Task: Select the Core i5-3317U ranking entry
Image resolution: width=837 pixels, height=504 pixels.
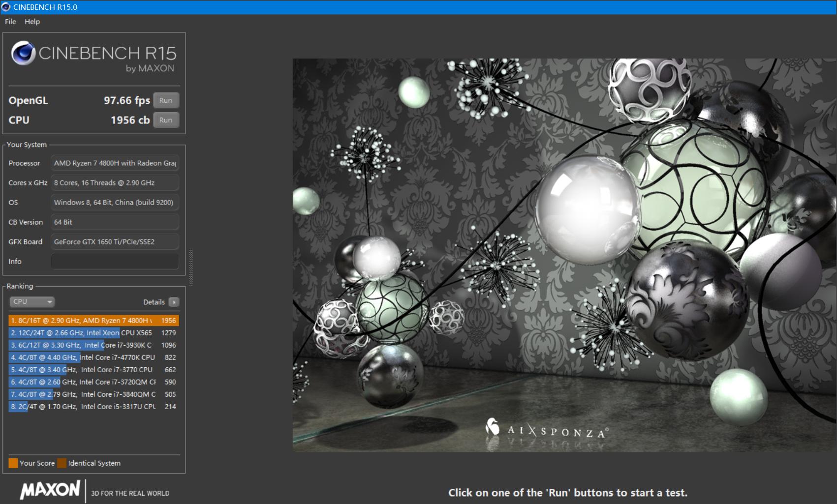Action: coord(93,407)
